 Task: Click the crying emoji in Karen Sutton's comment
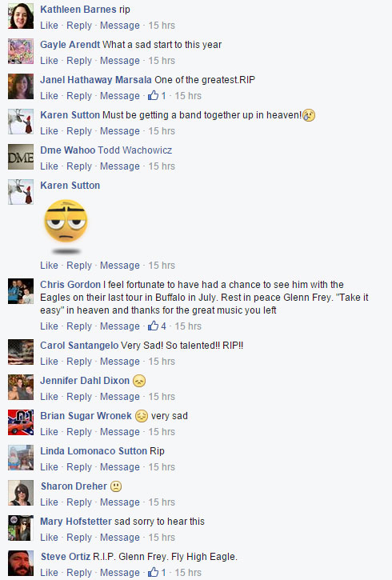[309, 116]
